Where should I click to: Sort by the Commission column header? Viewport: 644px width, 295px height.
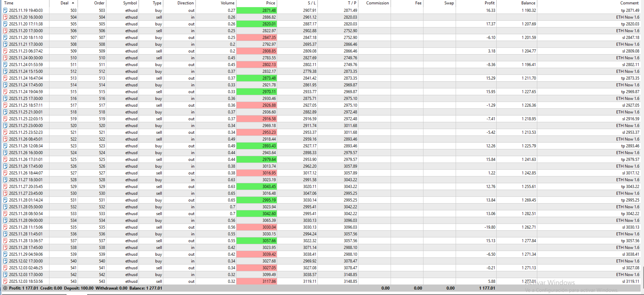coord(377,3)
